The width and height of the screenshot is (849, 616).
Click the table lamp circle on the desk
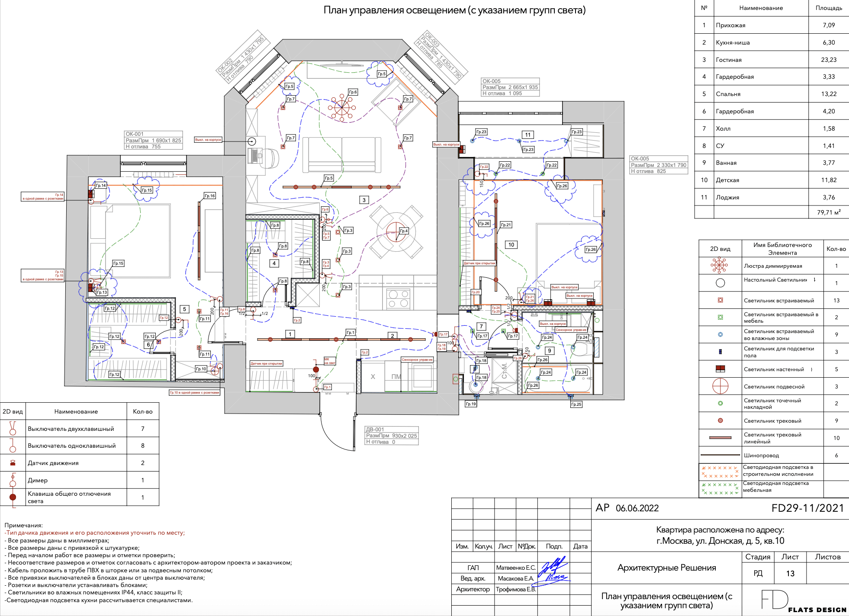pyautogui.click(x=252, y=141)
